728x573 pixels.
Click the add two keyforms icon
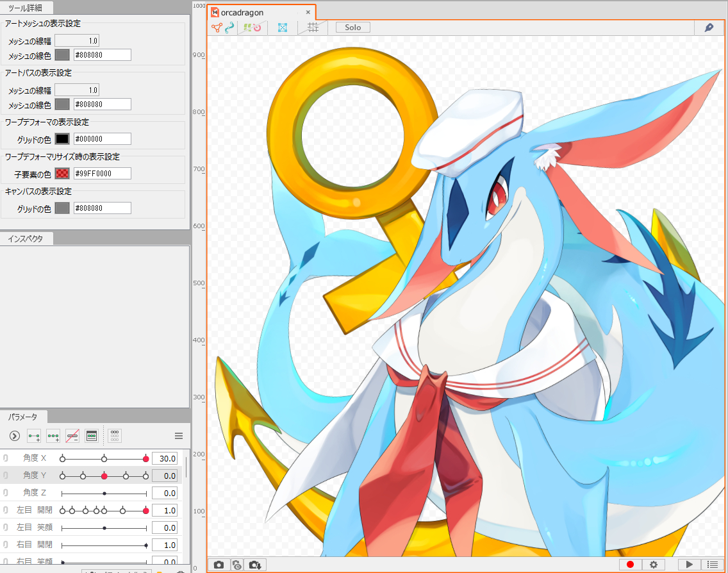pyautogui.click(x=34, y=436)
